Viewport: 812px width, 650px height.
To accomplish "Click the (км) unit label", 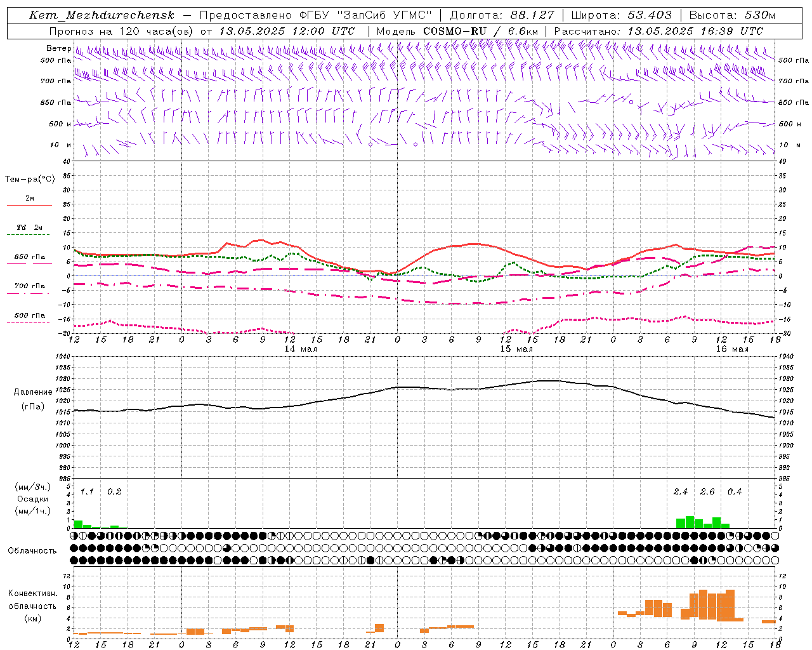I will coord(33,618).
